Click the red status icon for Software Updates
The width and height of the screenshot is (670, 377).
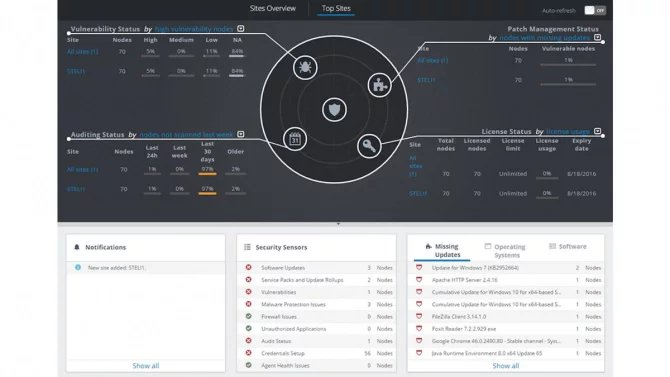(x=248, y=267)
